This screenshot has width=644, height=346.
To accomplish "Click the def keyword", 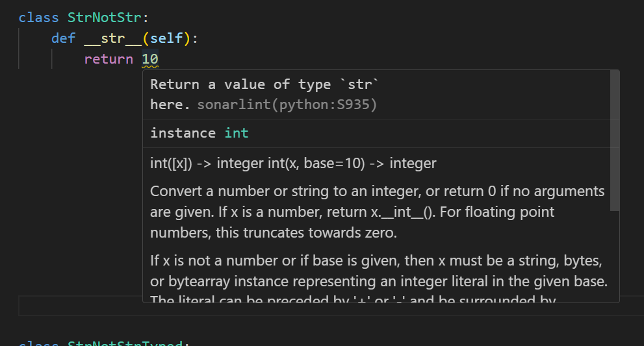I will coord(64,39).
